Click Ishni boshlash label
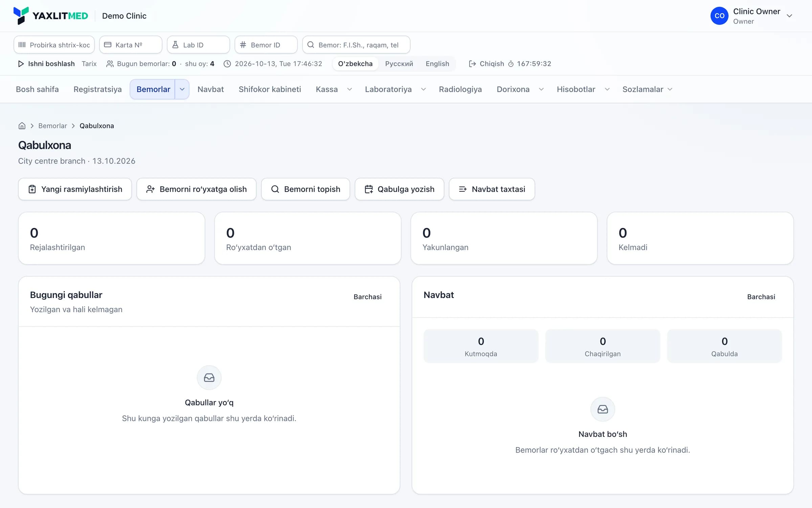 click(x=51, y=64)
